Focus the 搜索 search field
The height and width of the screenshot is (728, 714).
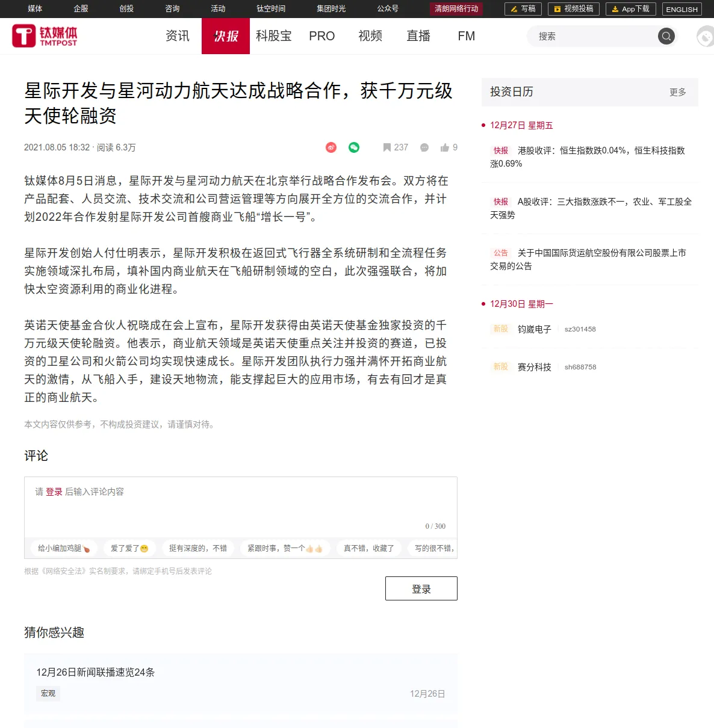point(593,36)
